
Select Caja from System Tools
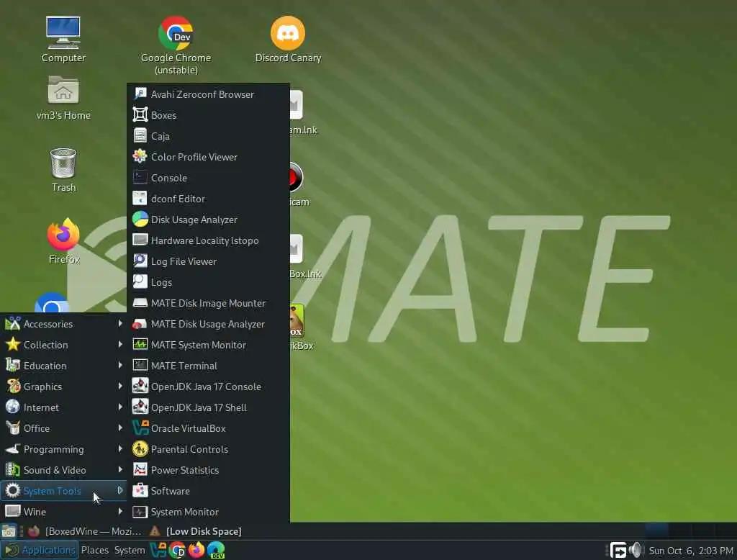[x=208, y=136]
